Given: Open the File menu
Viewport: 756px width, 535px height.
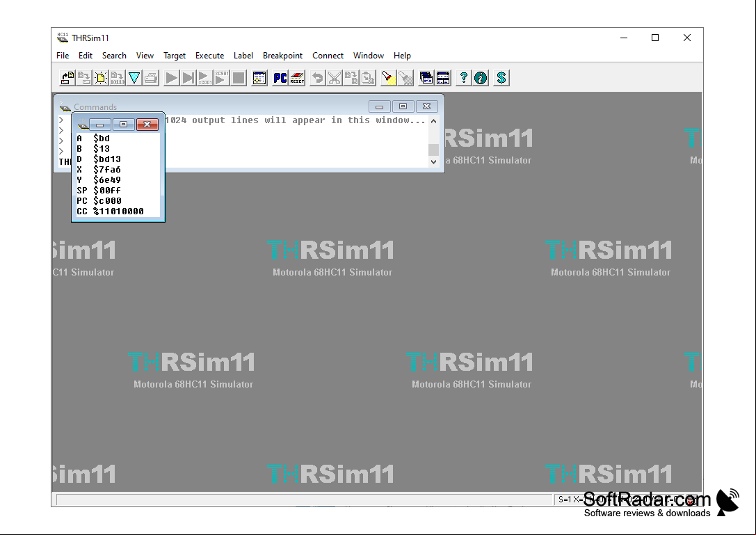Looking at the screenshot, I should (x=63, y=56).
